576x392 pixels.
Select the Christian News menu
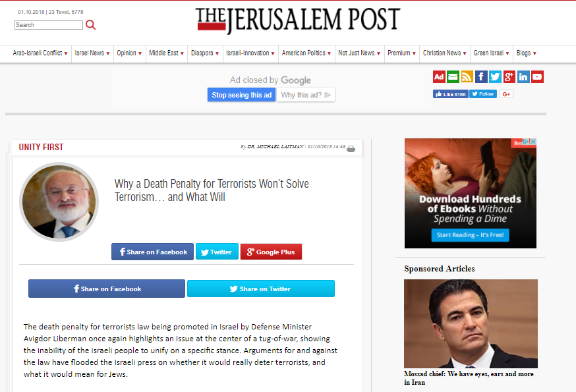coord(444,53)
